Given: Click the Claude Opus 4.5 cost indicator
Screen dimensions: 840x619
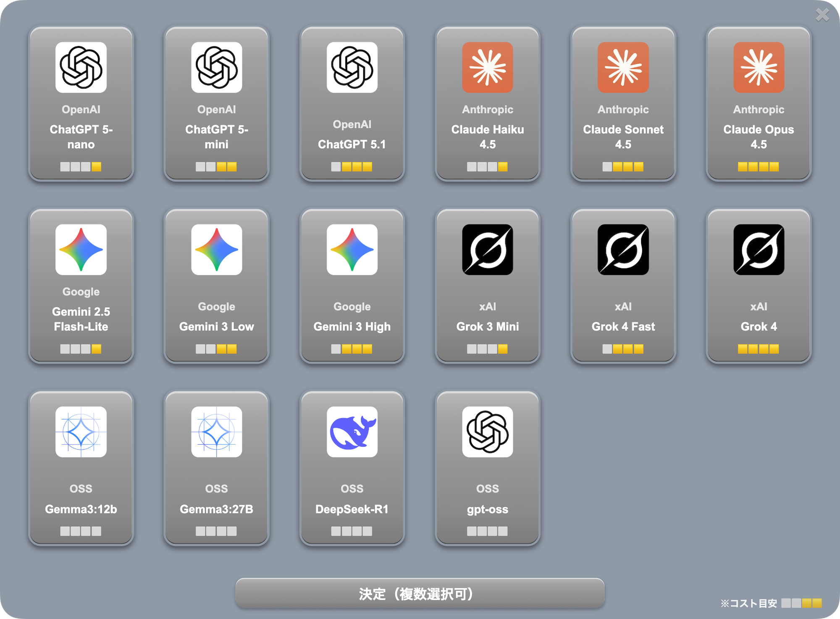Looking at the screenshot, I should click(x=759, y=167).
